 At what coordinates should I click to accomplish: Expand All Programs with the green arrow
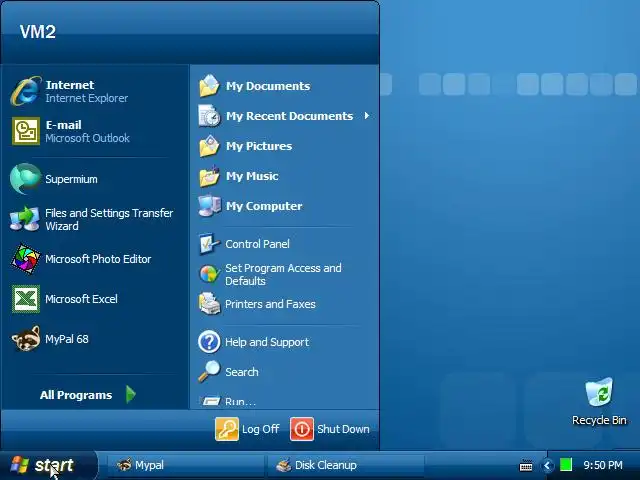point(131,394)
